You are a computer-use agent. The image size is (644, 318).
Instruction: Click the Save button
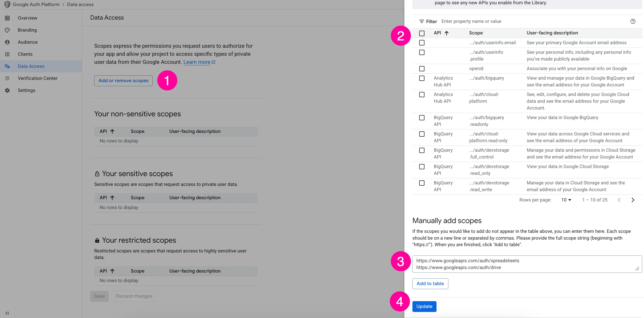click(x=99, y=296)
